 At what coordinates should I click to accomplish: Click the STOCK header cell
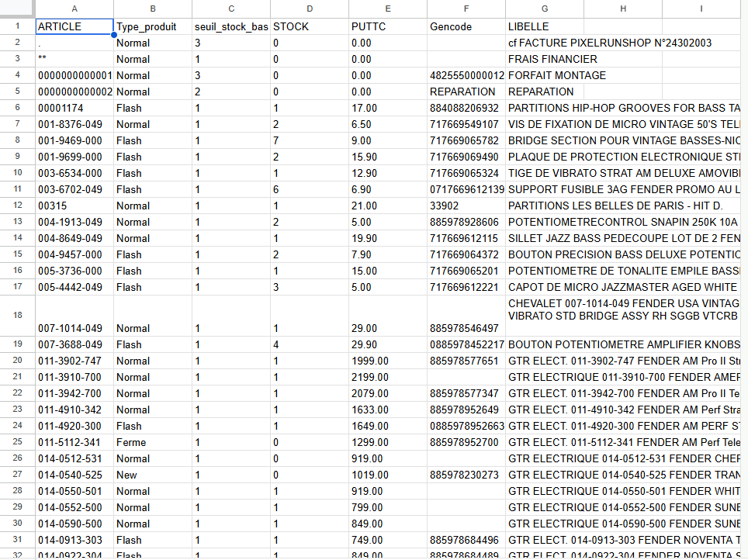pos(309,26)
